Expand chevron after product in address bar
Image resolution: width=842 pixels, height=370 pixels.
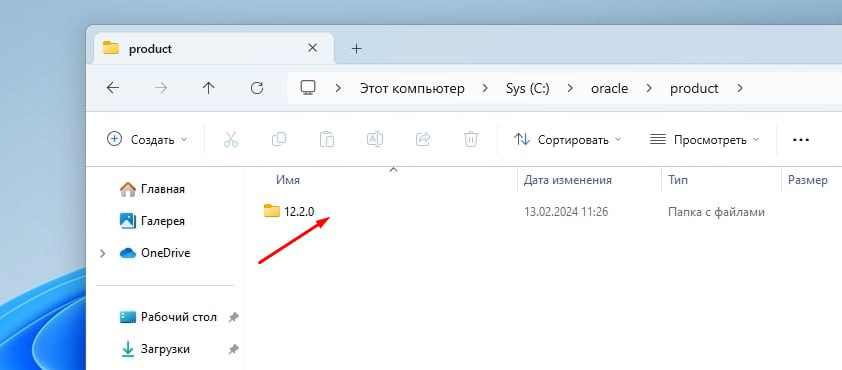point(741,88)
